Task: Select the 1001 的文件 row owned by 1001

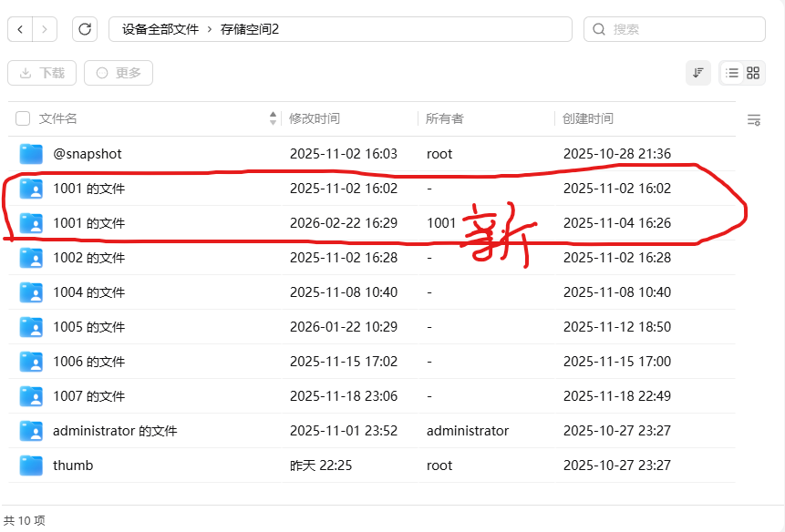Action: [x=371, y=223]
